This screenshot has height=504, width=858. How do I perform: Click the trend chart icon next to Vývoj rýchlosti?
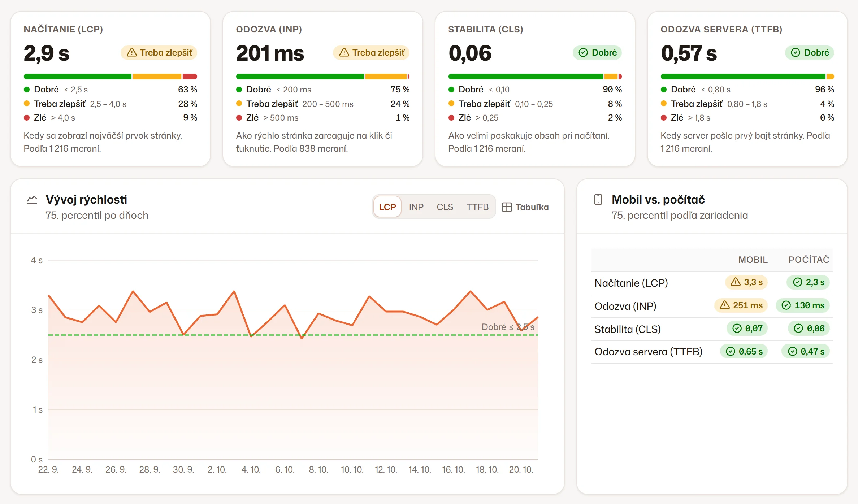(32, 200)
